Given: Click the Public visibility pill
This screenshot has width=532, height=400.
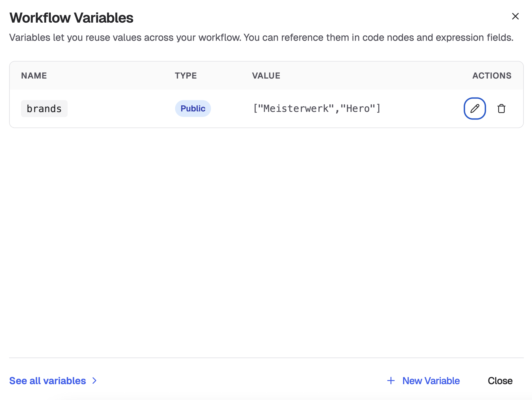Looking at the screenshot, I should (193, 108).
